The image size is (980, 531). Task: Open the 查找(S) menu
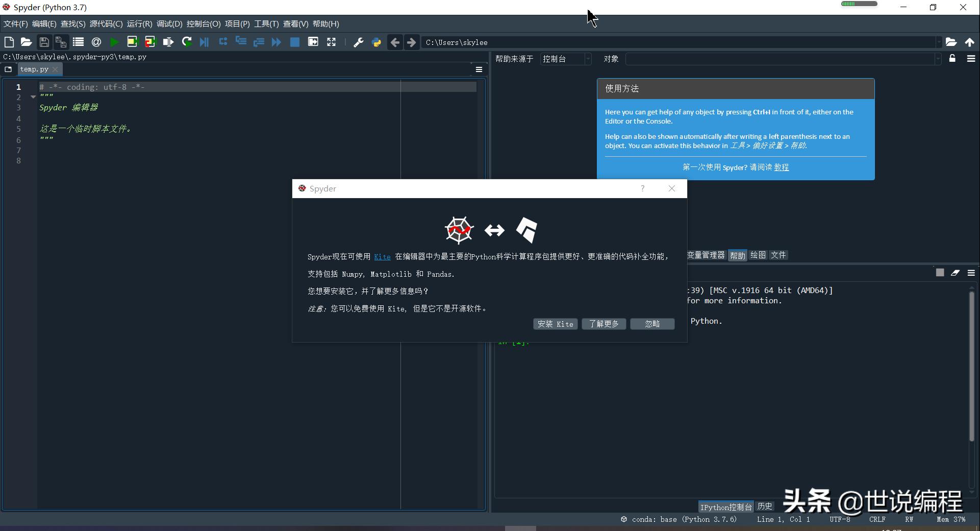73,24
